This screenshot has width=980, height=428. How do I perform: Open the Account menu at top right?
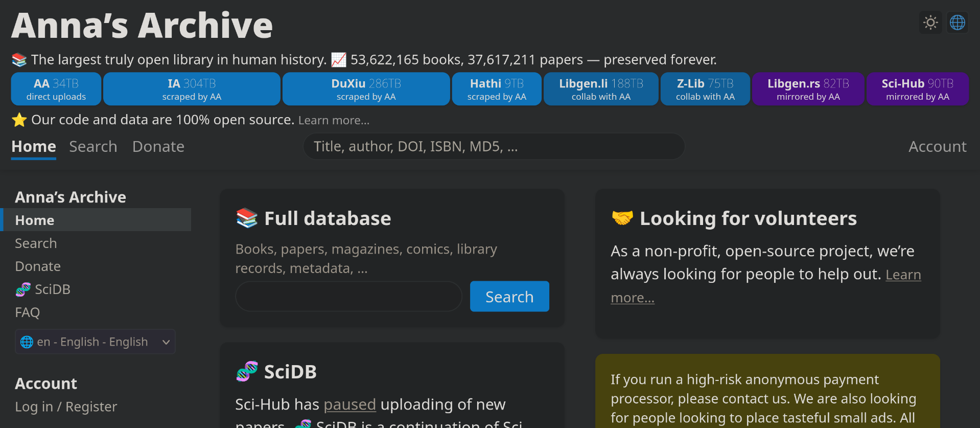click(x=938, y=147)
